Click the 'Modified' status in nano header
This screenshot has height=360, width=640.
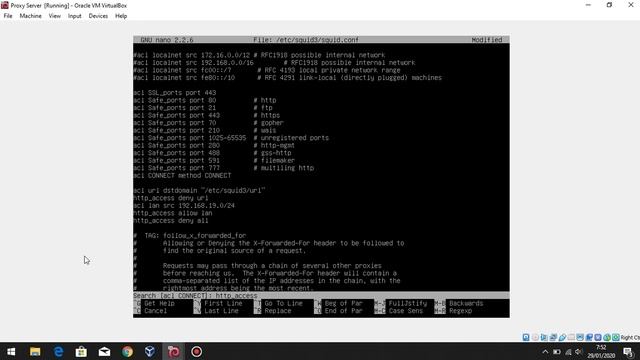(x=487, y=40)
